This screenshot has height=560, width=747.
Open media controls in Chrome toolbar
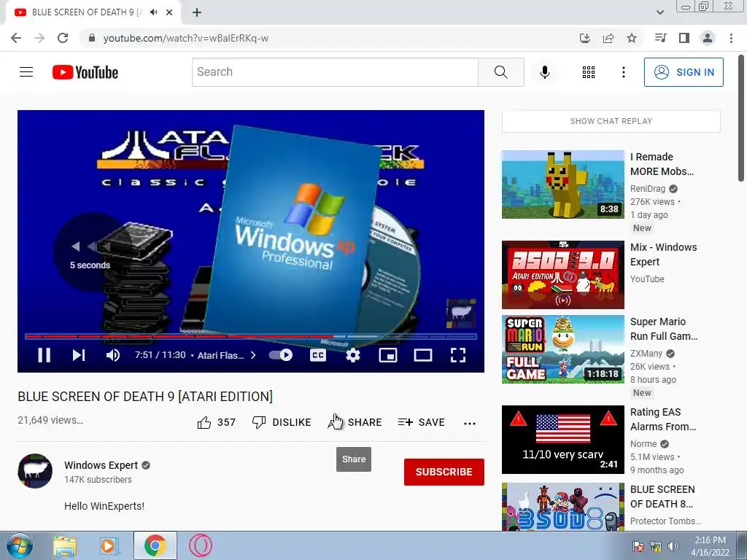660,38
